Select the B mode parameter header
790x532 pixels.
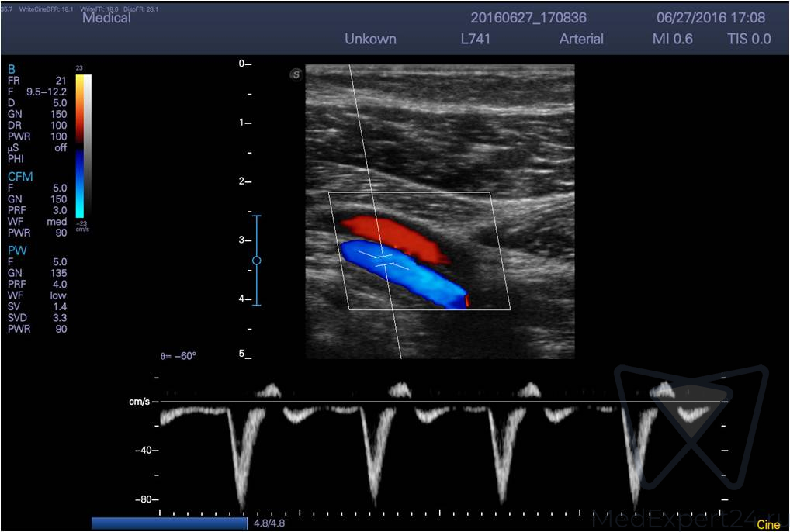pyautogui.click(x=12, y=69)
